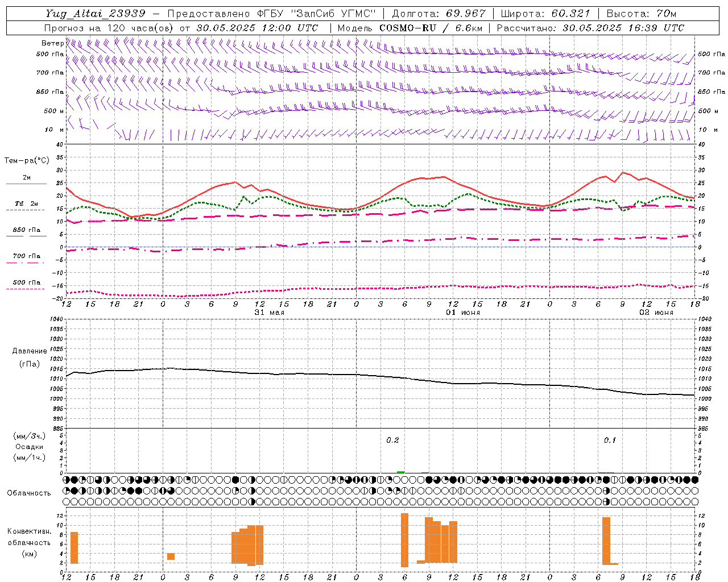Image resolution: width=728 pixels, height=582 pixels.
Task: Click the Широта: 60.321 value
Action: tap(545, 14)
